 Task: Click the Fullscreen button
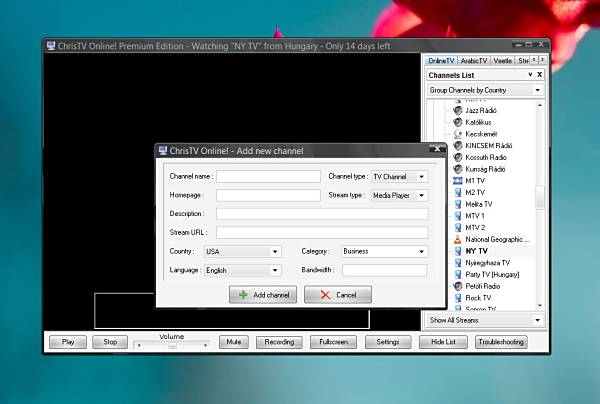tap(333, 342)
